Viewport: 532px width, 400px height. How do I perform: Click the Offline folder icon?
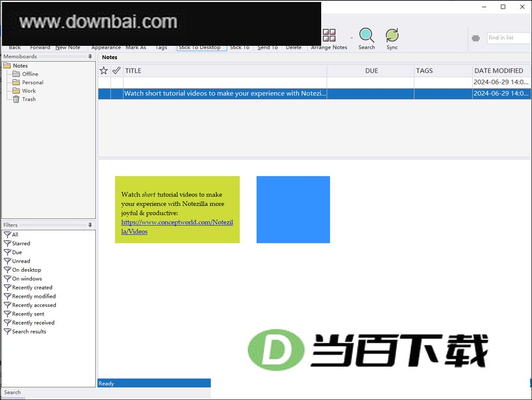(16, 74)
